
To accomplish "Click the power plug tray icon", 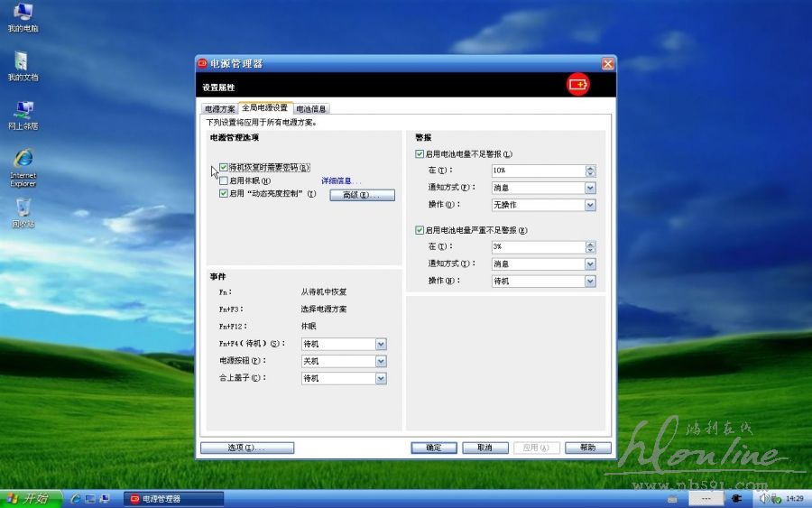I will click(737, 498).
